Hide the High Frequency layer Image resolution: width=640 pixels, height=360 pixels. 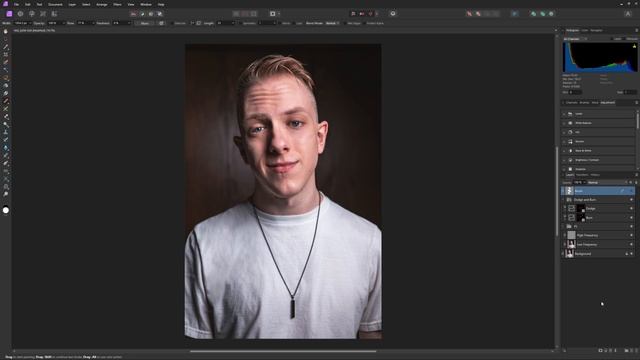[x=631, y=236]
